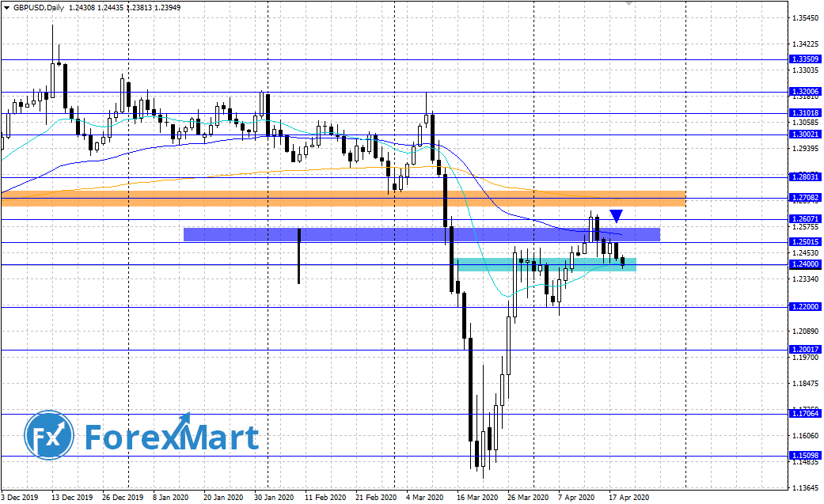Click the blue down arrow marker

coord(617,215)
